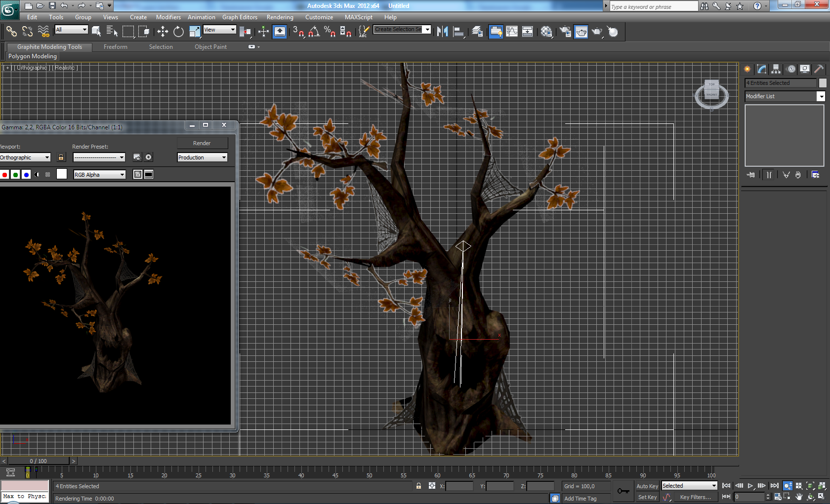Image resolution: width=830 pixels, height=504 pixels.
Task: Expand the RGB Alpha channel dropdown
Action: click(x=122, y=175)
